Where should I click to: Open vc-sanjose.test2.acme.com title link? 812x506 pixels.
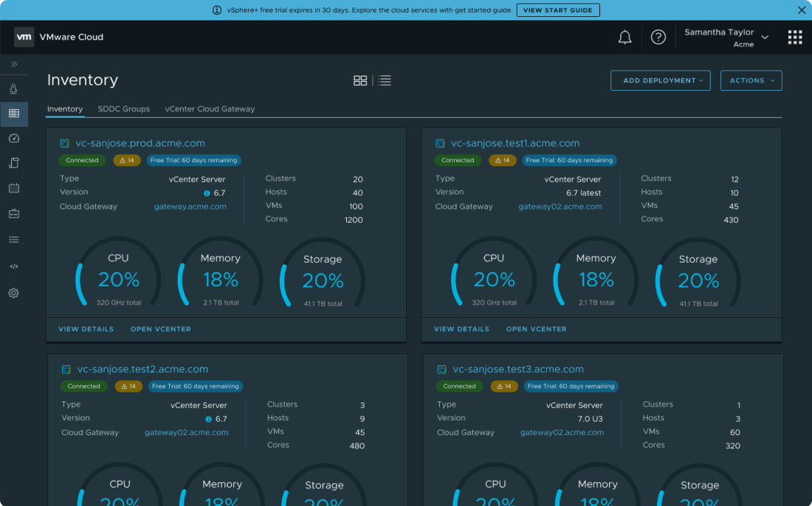pyautogui.click(x=142, y=369)
